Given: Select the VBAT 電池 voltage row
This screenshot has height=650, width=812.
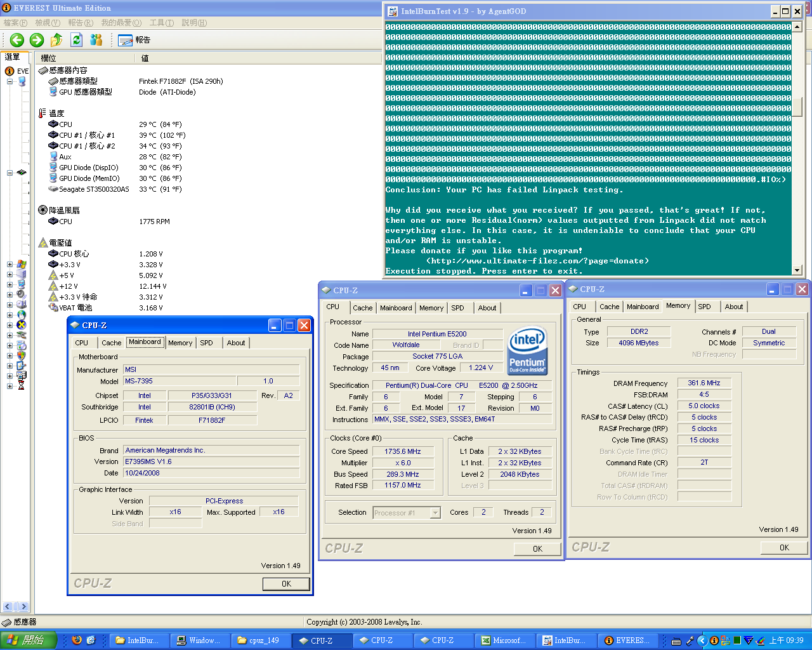Looking at the screenshot, I should tap(105, 308).
